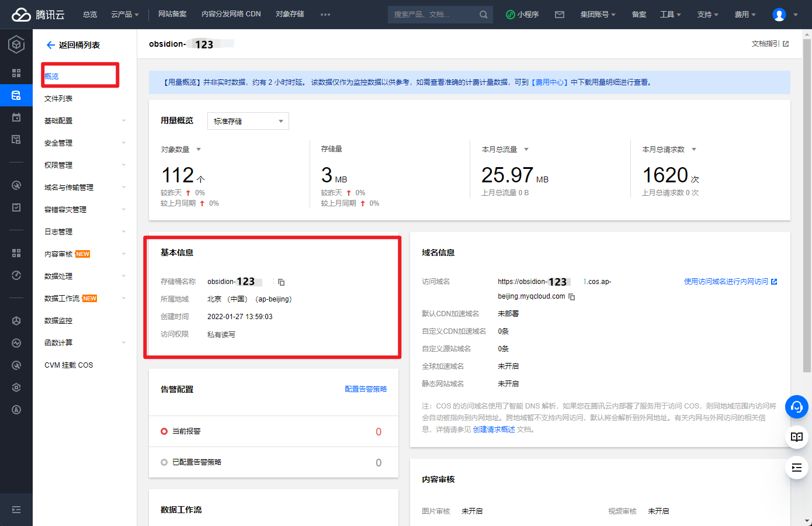Click the hexagon cube icon atop the left rail
The image size is (812, 526).
pos(16,44)
